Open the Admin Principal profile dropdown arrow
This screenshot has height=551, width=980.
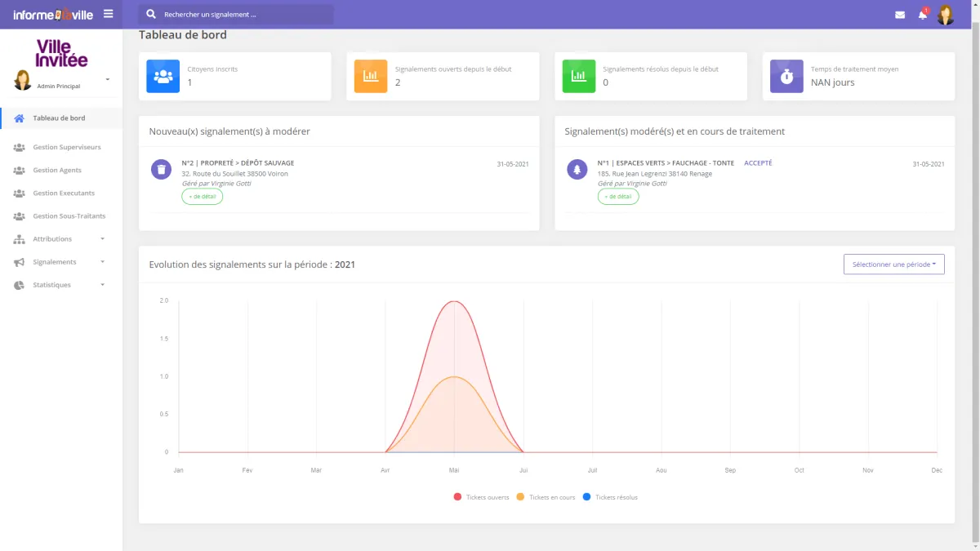click(x=108, y=79)
